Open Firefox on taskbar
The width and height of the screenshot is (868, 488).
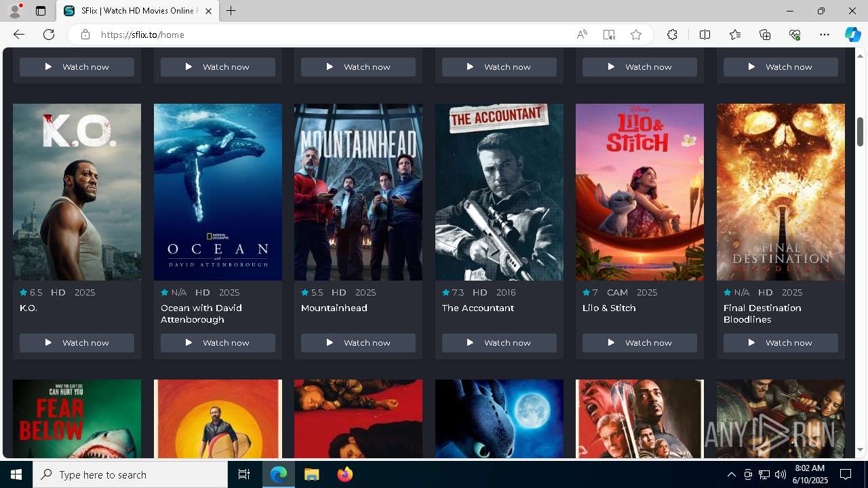click(345, 474)
